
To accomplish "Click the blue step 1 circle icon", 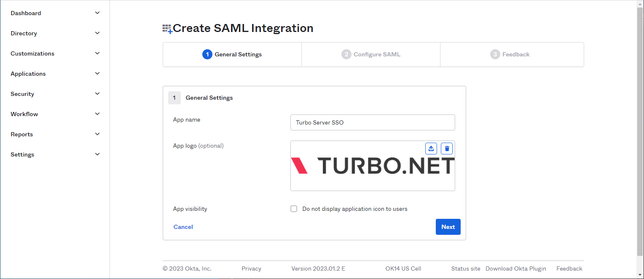I will pyautogui.click(x=207, y=54).
